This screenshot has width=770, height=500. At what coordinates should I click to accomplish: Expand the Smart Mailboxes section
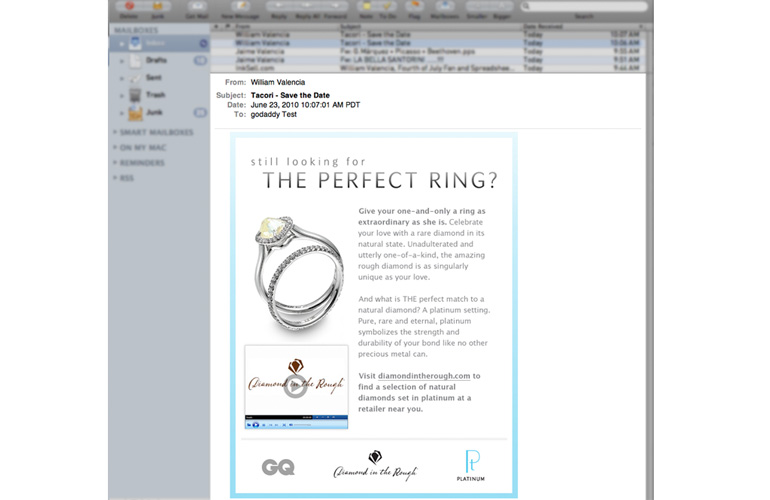[x=115, y=132]
